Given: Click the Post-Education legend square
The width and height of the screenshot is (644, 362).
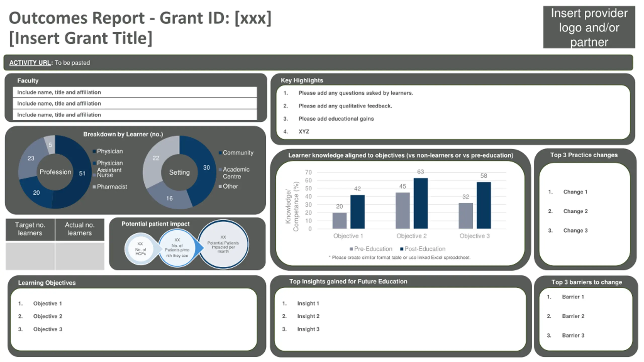Looking at the screenshot, I should pos(402,249).
